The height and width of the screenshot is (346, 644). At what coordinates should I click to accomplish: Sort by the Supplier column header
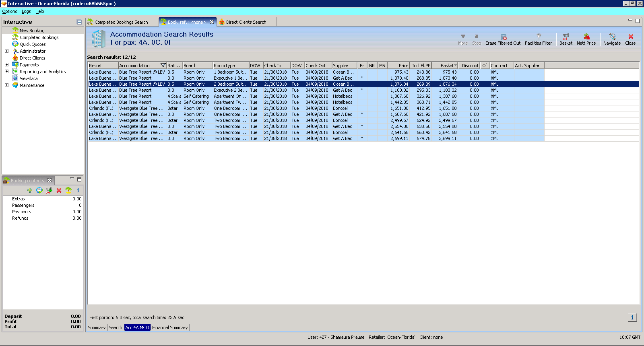(x=344, y=66)
